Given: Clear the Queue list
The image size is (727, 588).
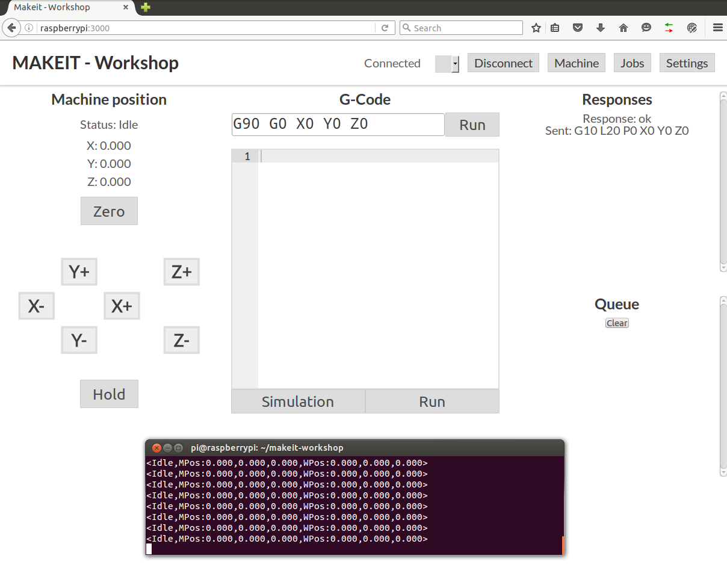Looking at the screenshot, I should pos(617,323).
